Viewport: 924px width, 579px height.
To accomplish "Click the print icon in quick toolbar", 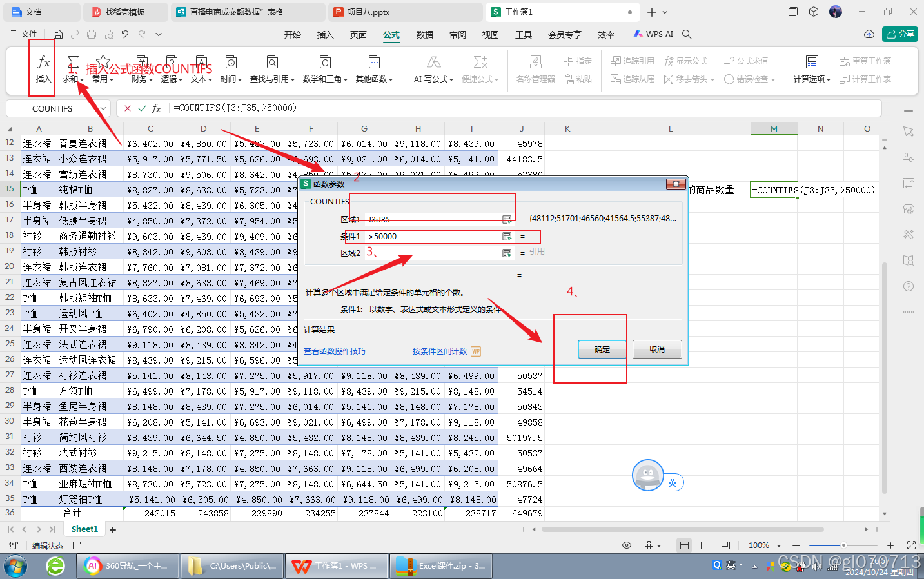I will 92,34.
